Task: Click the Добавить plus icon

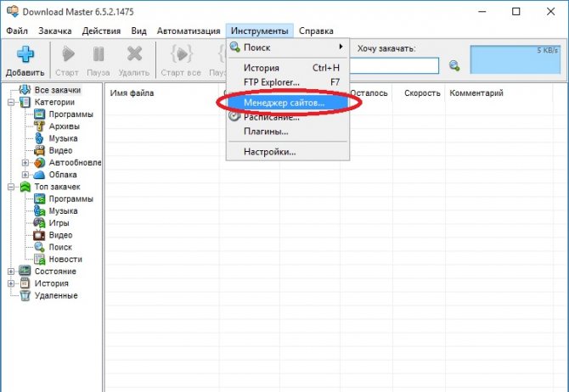Action: coord(25,54)
